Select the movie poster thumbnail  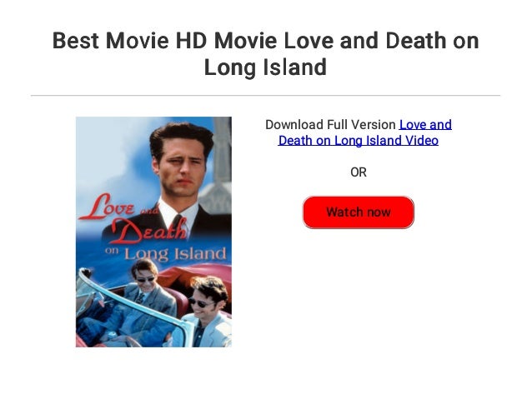click(153, 232)
